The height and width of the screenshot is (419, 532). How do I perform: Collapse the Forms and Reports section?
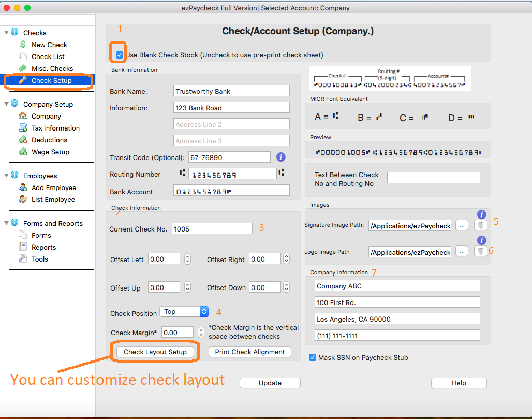pyautogui.click(x=6, y=223)
